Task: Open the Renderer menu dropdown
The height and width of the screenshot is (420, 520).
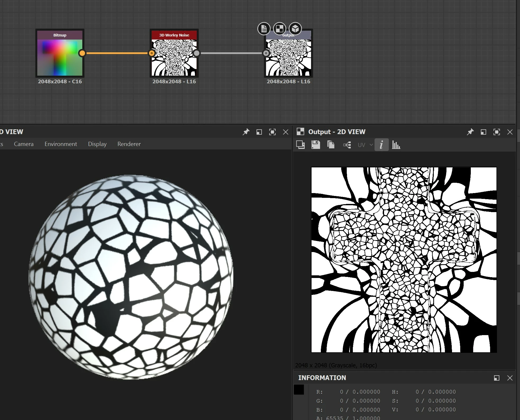Action: pyautogui.click(x=129, y=144)
